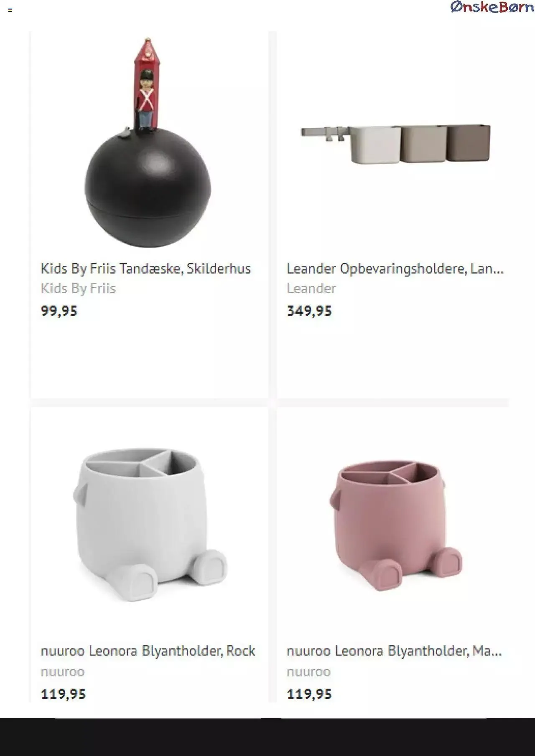This screenshot has height=756, width=535.
Task: Select the Leander brand link
Action: click(311, 289)
